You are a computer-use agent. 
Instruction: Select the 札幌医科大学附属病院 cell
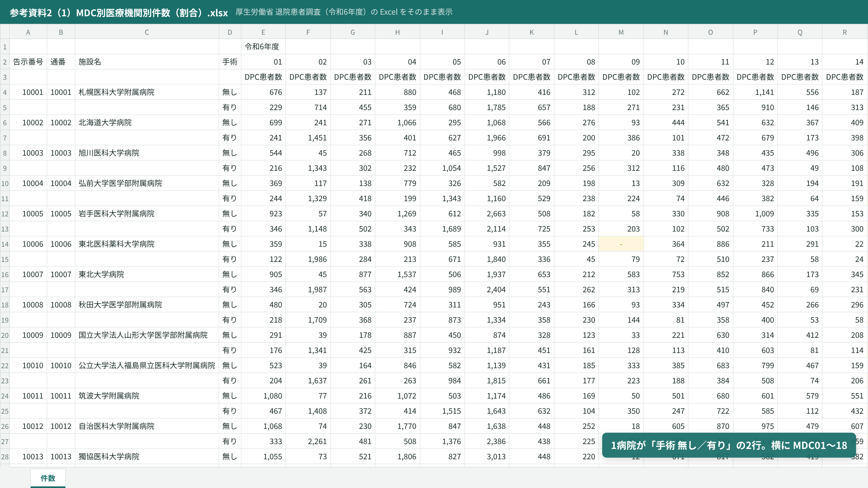pos(146,92)
